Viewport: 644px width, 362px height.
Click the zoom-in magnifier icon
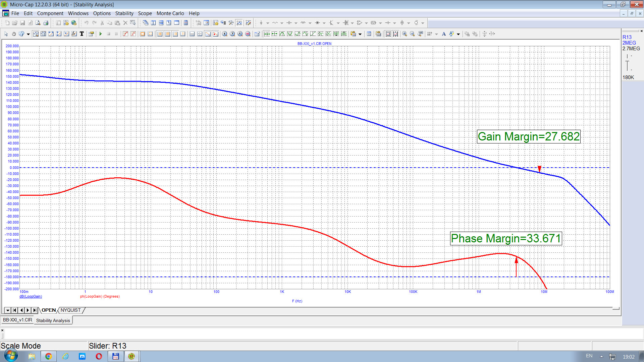coord(405,34)
